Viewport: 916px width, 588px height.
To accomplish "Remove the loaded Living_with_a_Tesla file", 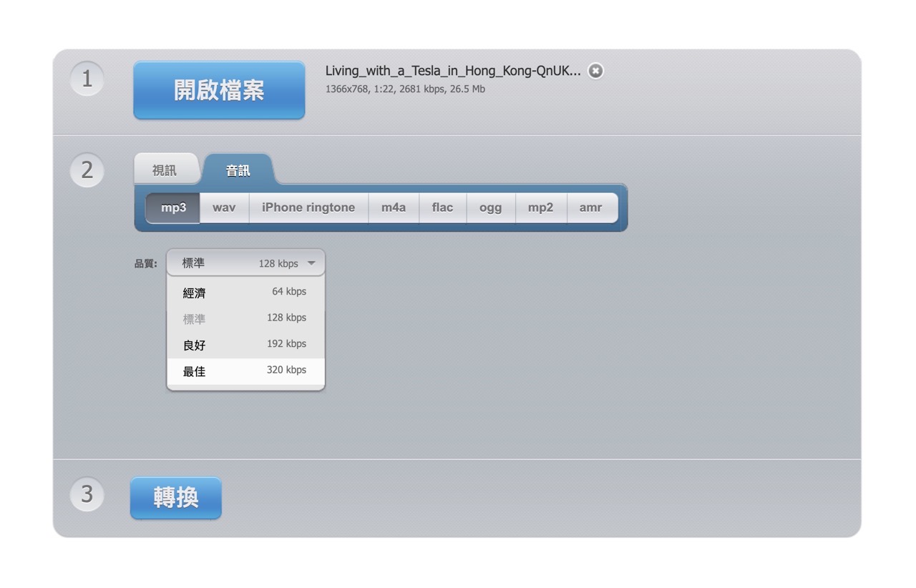I will tap(595, 71).
